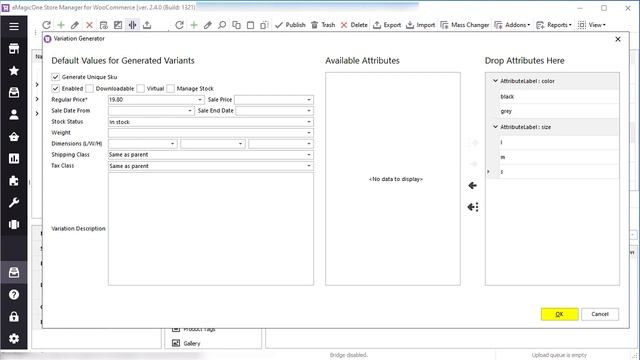This screenshot has height=360, width=640.
Task: Close the Variation Generator dialog
Action: (618, 39)
